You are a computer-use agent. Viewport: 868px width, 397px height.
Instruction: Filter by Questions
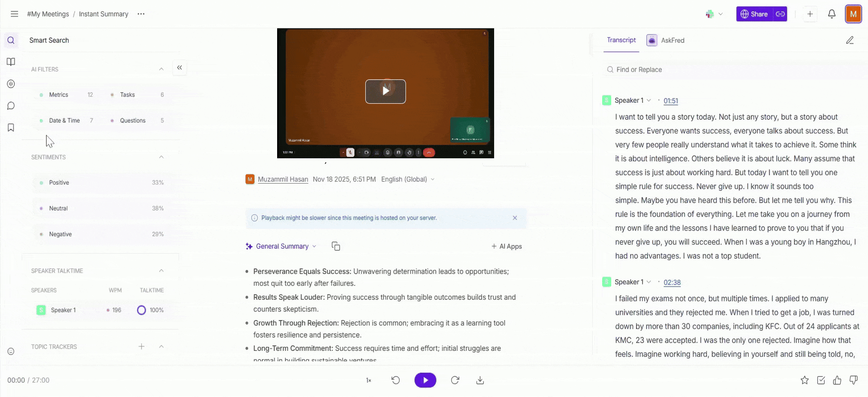point(137,121)
